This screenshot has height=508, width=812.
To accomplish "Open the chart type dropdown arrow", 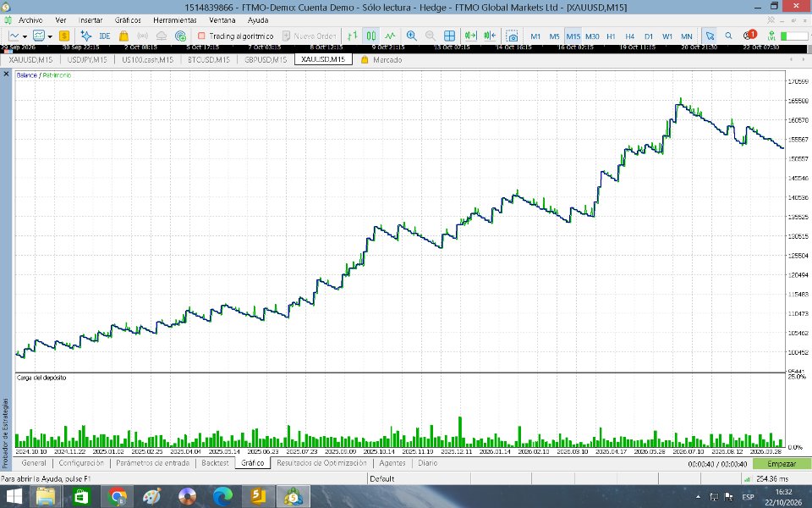I will click(25, 36).
